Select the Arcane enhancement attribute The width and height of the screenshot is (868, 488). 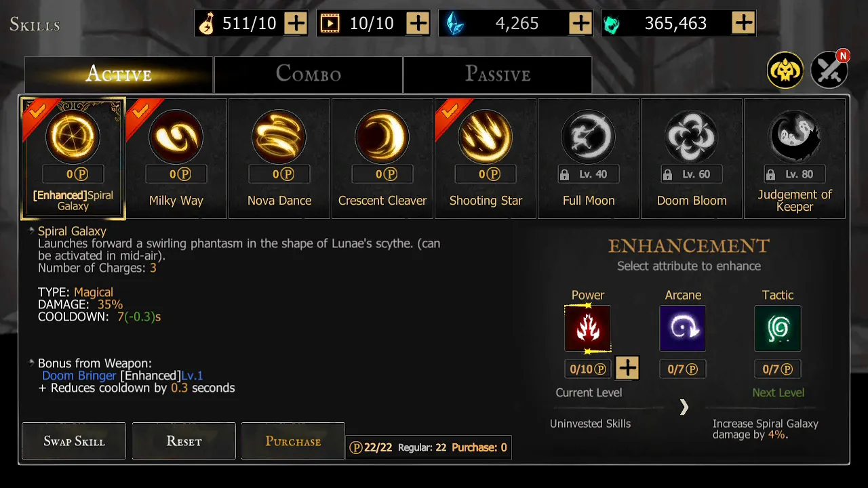click(683, 329)
